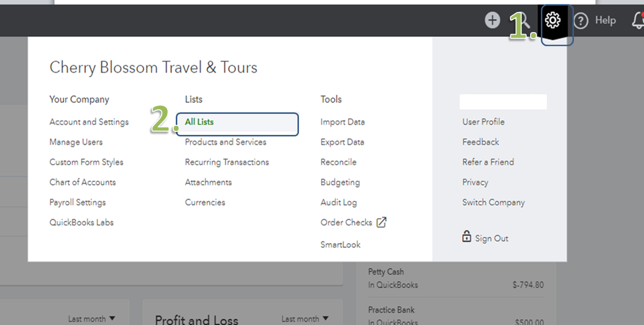The width and height of the screenshot is (644, 325).
Task: Open Products and Services list
Action: coord(226,142)
